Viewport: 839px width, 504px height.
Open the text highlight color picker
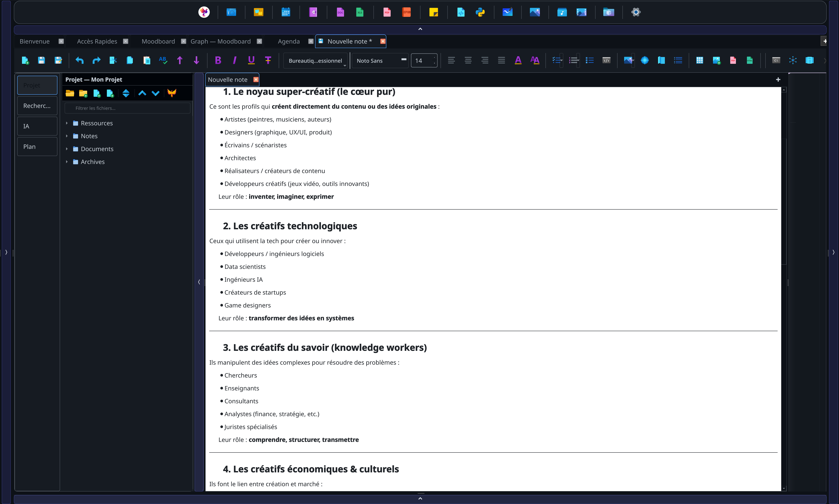pyautogui.click(x=535, y=60)
